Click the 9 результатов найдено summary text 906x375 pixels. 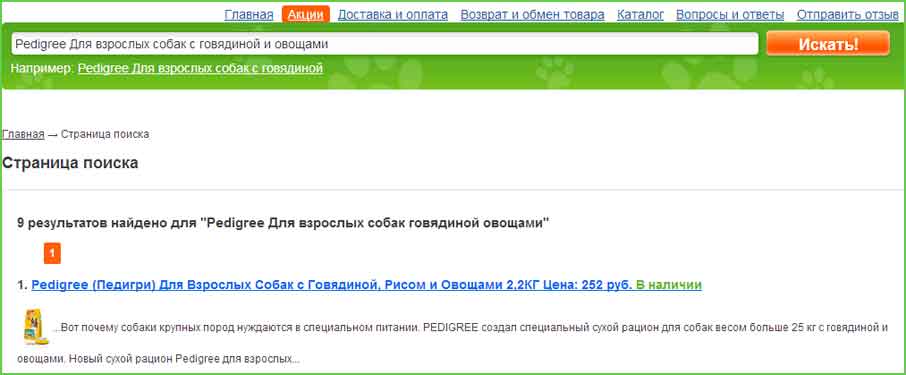(283, 222)
